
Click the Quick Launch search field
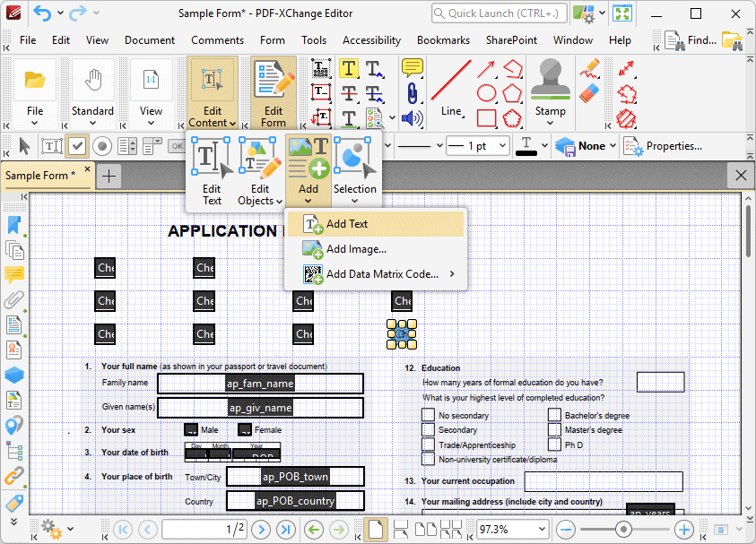(x=499, y=13)
